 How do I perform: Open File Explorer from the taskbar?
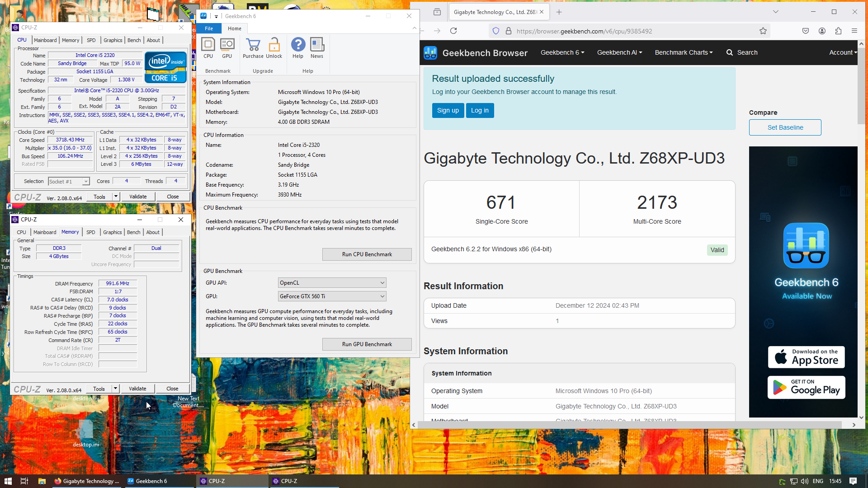coord(42,481)
